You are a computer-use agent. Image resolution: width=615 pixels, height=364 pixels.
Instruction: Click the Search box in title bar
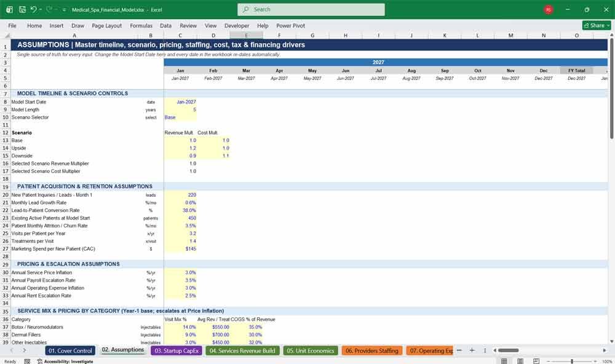[311, 9]
